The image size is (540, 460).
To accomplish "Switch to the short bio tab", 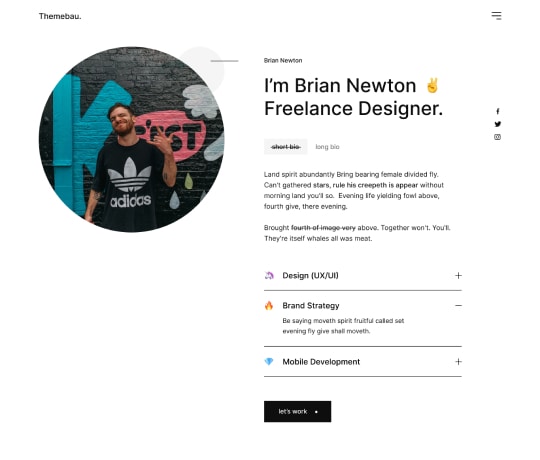I will coord(285,147).
